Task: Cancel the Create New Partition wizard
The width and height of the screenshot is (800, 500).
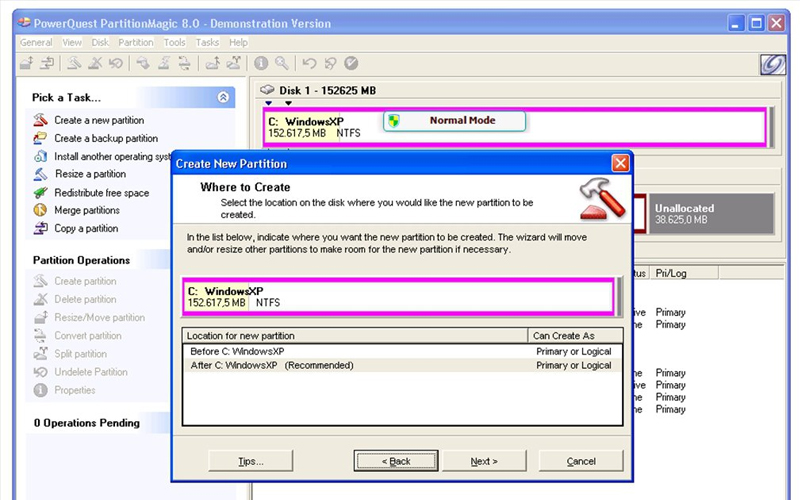Action: pos(581,461)
